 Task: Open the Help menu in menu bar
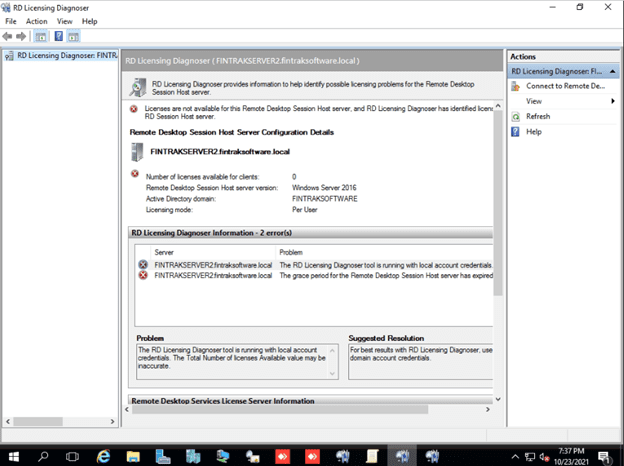tap(90, 21)
